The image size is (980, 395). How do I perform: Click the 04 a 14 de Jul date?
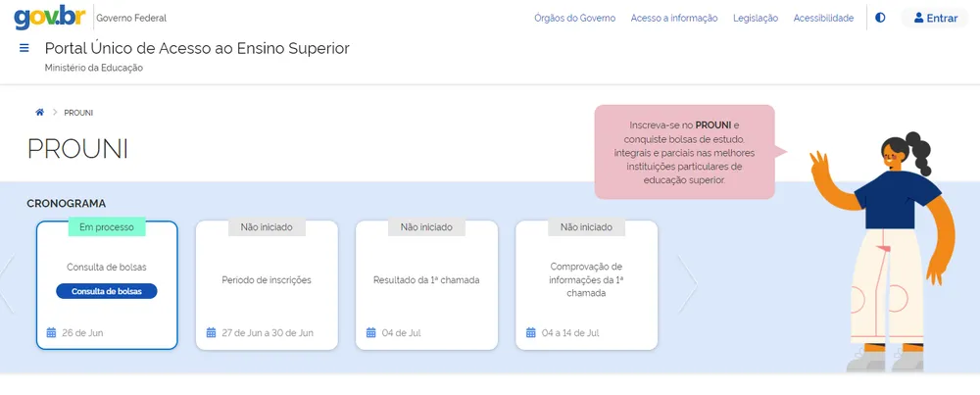(570, 333)
